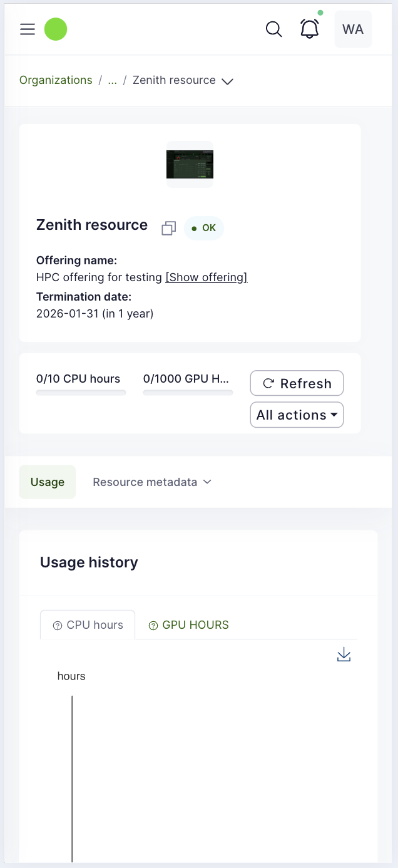Expand the Zenith resource breadcrumb chevron
Viewport: 398px width, 868px height.
(228, 81)
